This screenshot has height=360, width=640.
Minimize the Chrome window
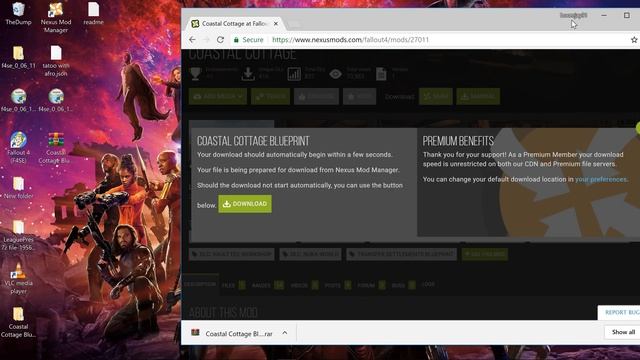[x=604, y=15]
